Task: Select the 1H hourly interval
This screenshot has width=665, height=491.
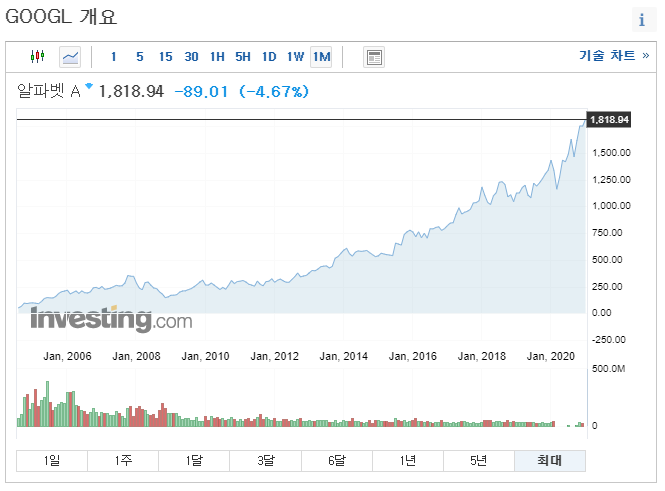Action: 217,57
